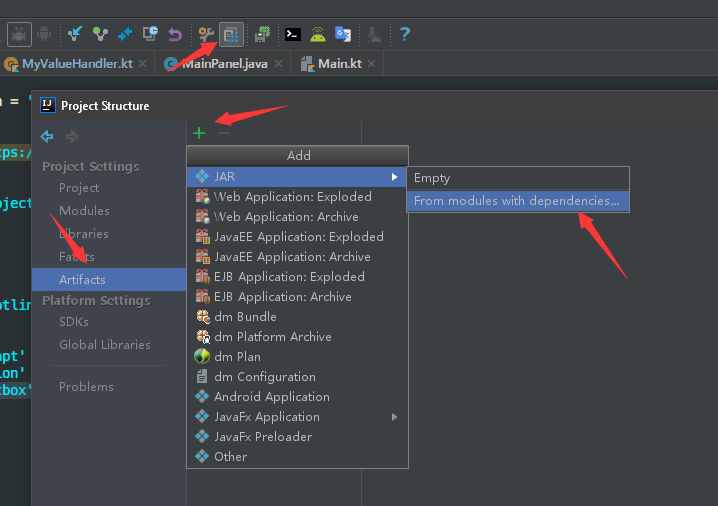
Task: Switch to Main.kt editor tab
Action: [x=340, y=64]
